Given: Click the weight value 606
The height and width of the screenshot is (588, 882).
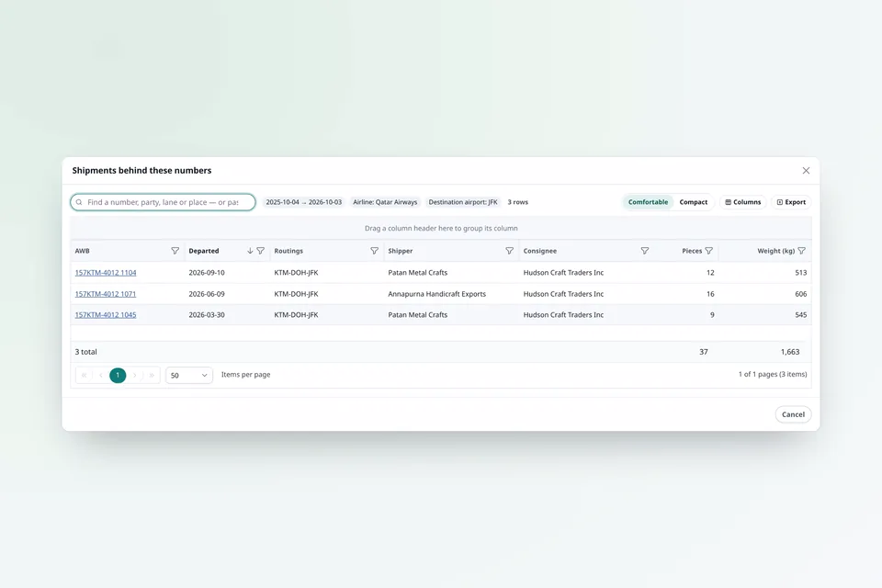Looking at the screenshot, I should 801,294.
